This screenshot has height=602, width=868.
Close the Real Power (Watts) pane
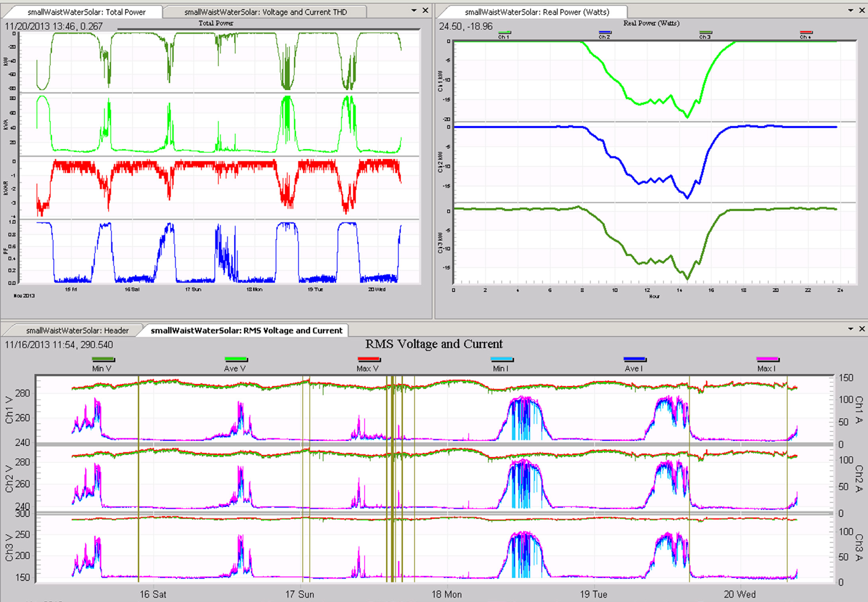(x=862, y=10)
